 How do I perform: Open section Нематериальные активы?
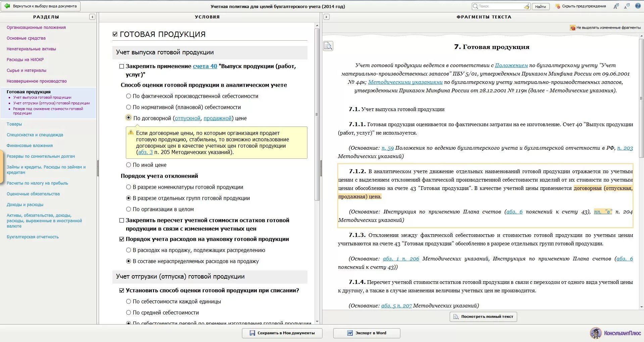(31, 49)
